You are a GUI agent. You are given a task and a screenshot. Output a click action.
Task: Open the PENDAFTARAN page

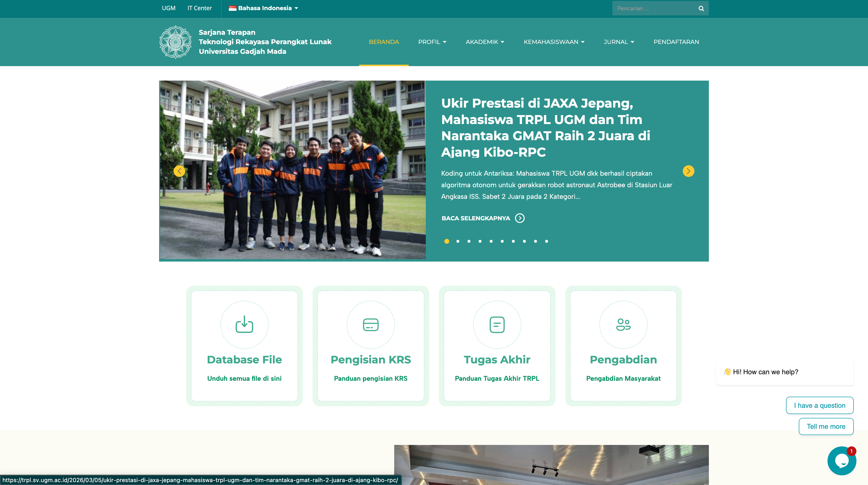coord(676,42)
